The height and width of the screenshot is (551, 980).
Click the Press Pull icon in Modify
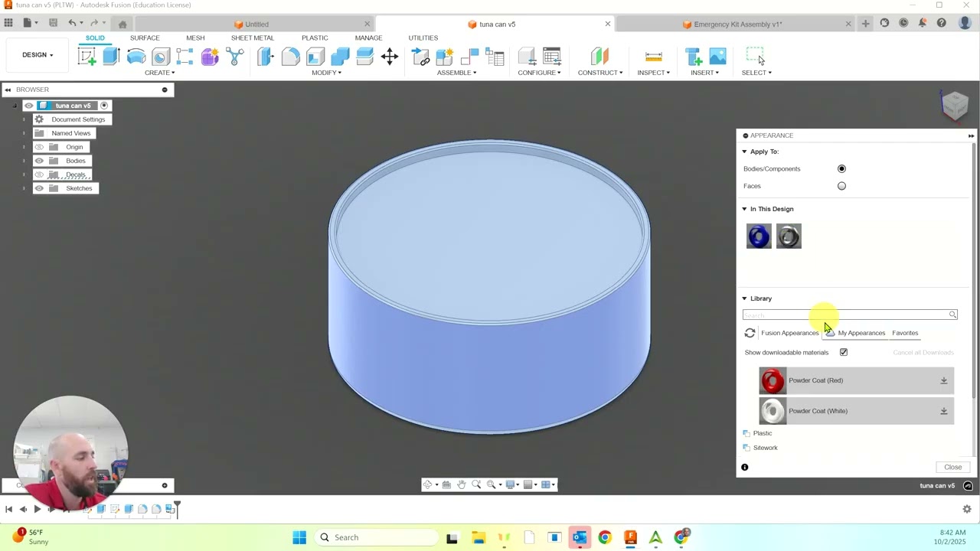pos(266,56)
